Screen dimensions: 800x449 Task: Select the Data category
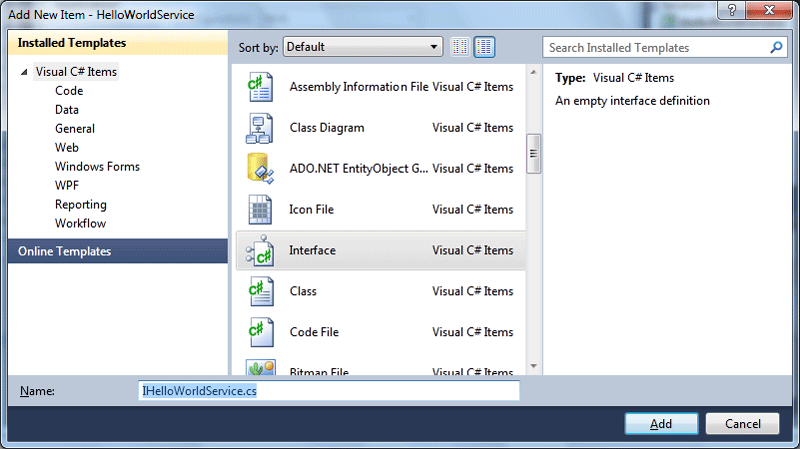pyautogui.click(x=67, y=110)
